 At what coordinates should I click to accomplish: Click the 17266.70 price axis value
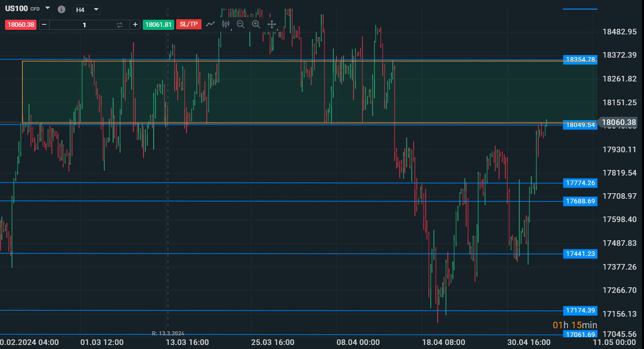click(x=619, y=290)
